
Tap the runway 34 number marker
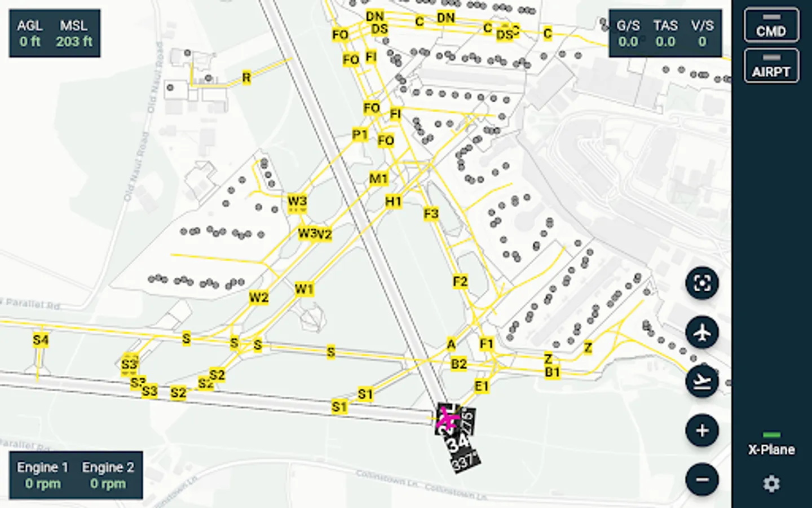(458, 443)
